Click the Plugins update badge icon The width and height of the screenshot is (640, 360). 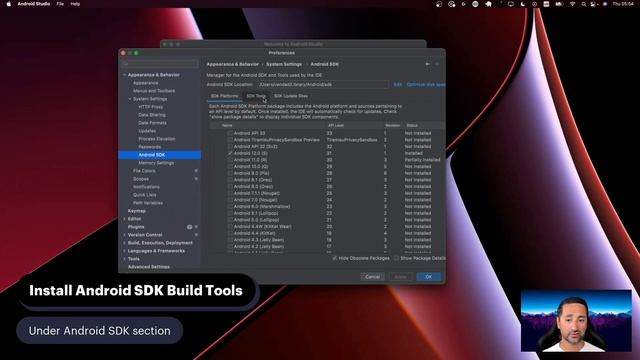[x=189, y=227]
